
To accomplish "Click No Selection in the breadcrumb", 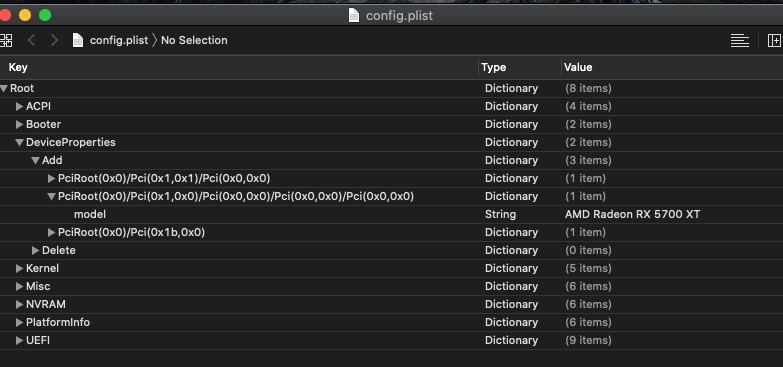I will tap(194, 40).
